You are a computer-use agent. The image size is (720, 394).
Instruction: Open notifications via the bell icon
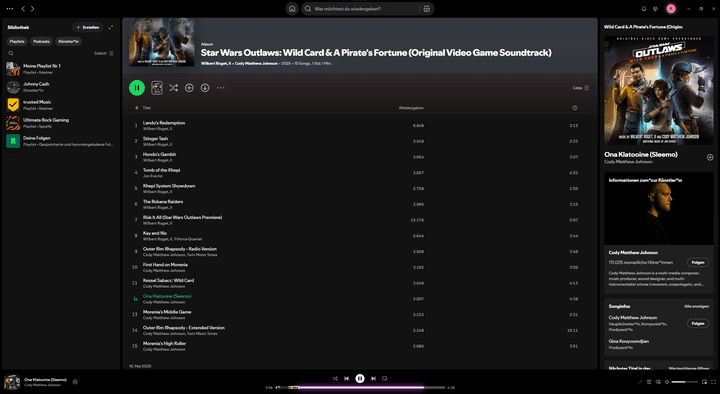[x=644, y=9]
